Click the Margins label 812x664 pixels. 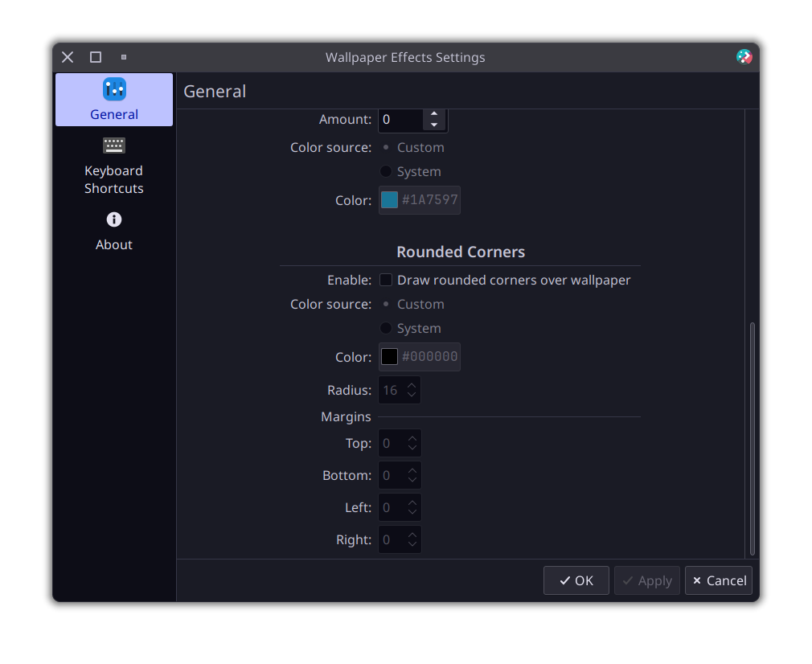point(346,417)
